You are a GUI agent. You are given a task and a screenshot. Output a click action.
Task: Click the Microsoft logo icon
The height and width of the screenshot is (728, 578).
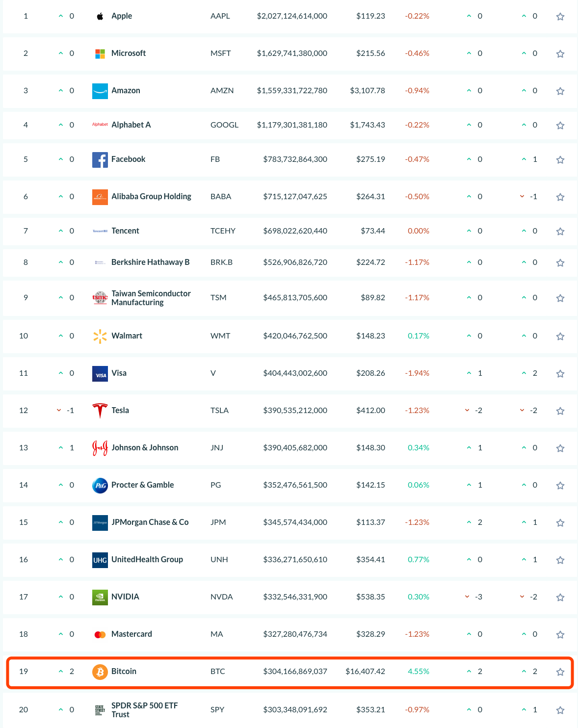[x=100, y=54]
